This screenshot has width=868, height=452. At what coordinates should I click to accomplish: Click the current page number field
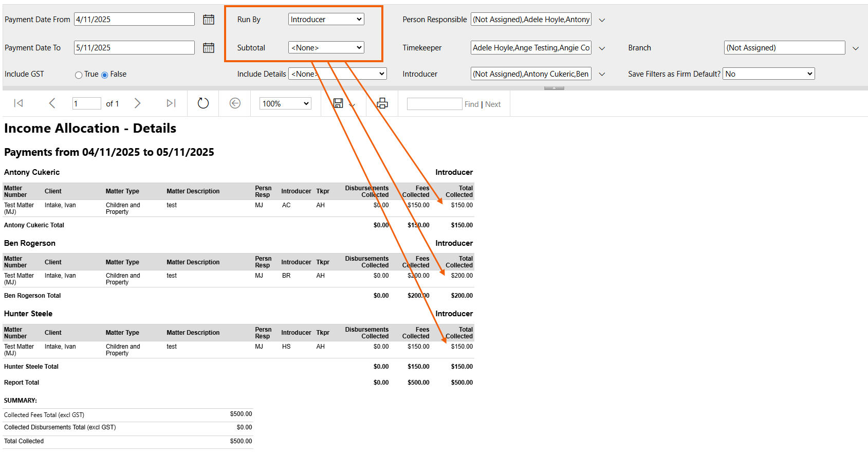86,104
